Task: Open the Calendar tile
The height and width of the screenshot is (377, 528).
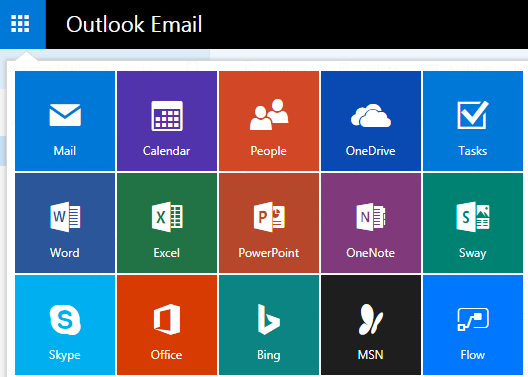Action: point(167,121)
